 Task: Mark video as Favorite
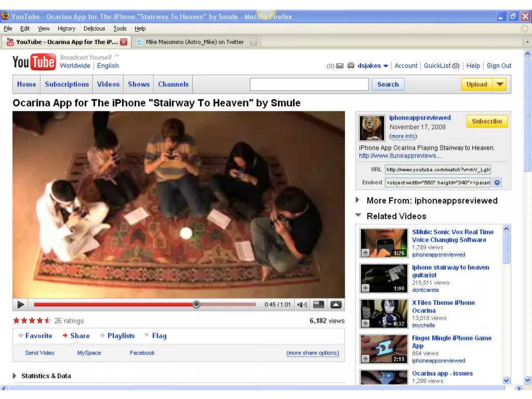click(38, 336)
